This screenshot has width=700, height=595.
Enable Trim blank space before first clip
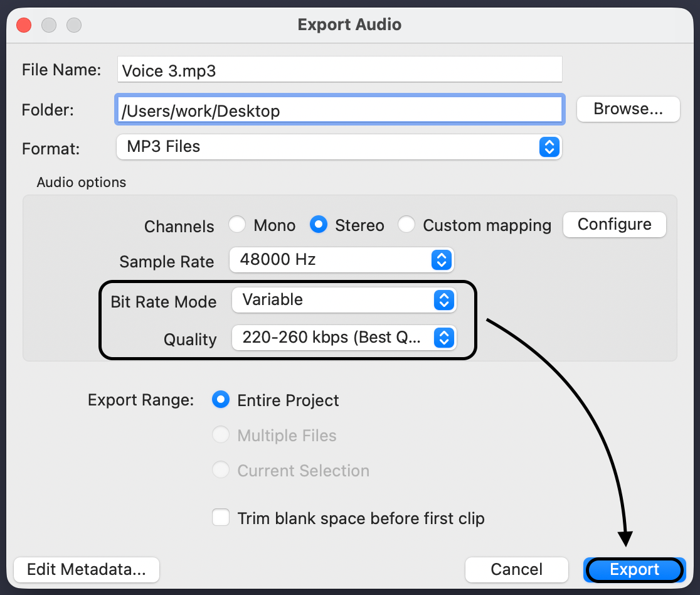pyautogui.click(x=221, y=518)
